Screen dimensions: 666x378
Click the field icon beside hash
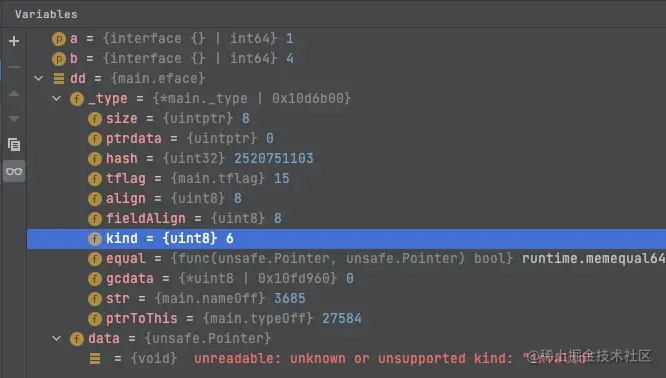point(94,159)
